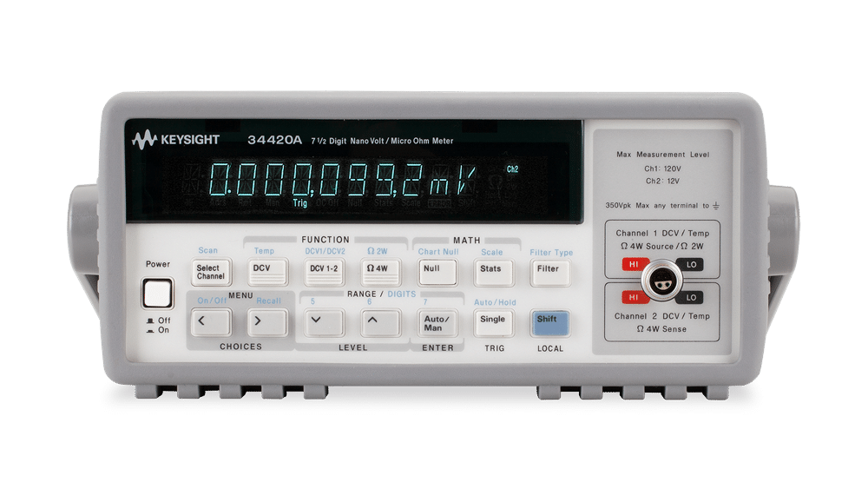Screen dimensions: 868x489
Task: Click the Chart Null shifted label
Action: pyautogui.click(x=438, y=251)
